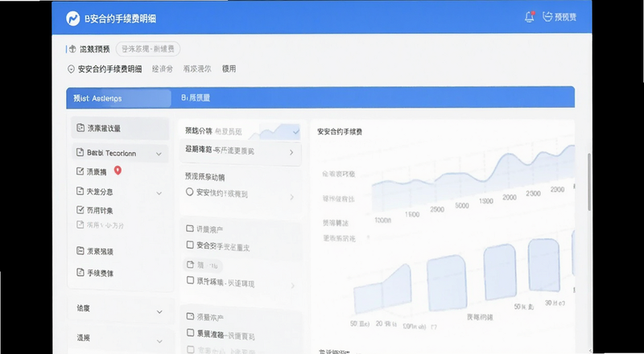This screenshot has height=354, width=644.
Task: Click the label beside the 安安 radio button
Action: point(222,193)
